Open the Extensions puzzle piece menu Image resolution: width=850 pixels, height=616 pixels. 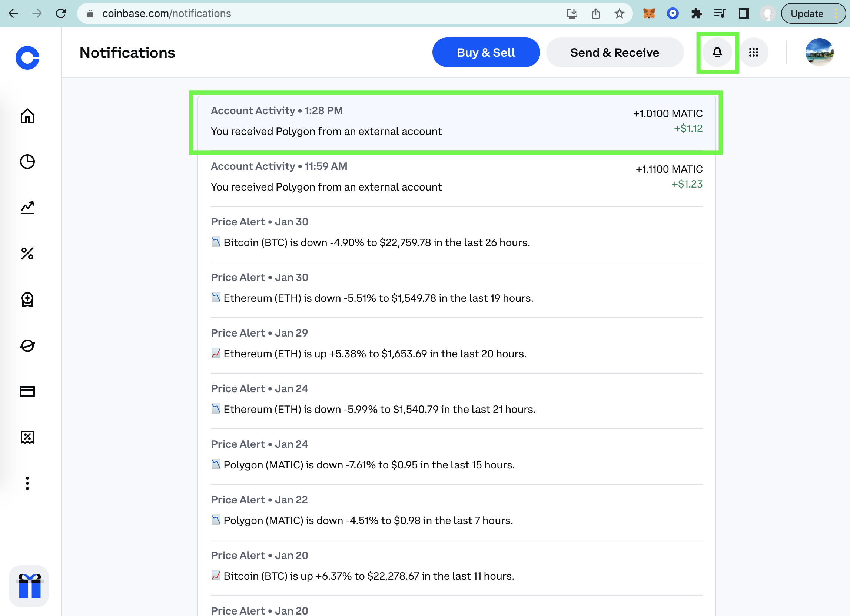[x=696, y=13]
